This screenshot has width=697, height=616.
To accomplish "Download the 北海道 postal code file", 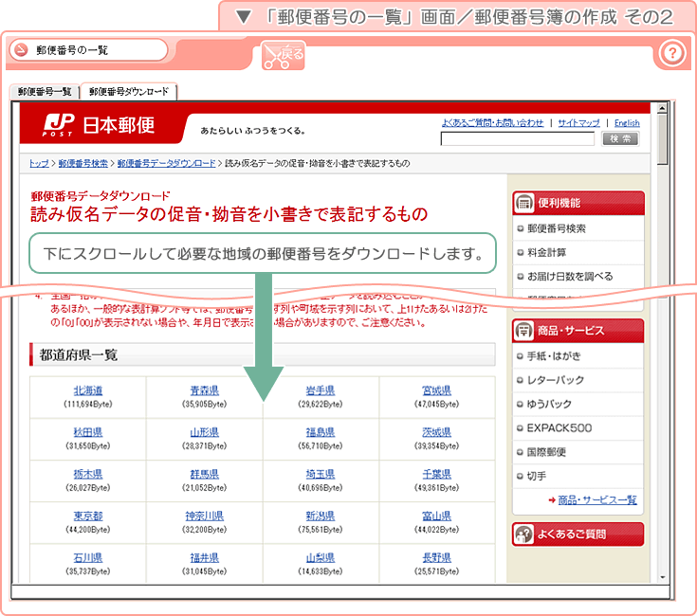I will click(87, 390).
